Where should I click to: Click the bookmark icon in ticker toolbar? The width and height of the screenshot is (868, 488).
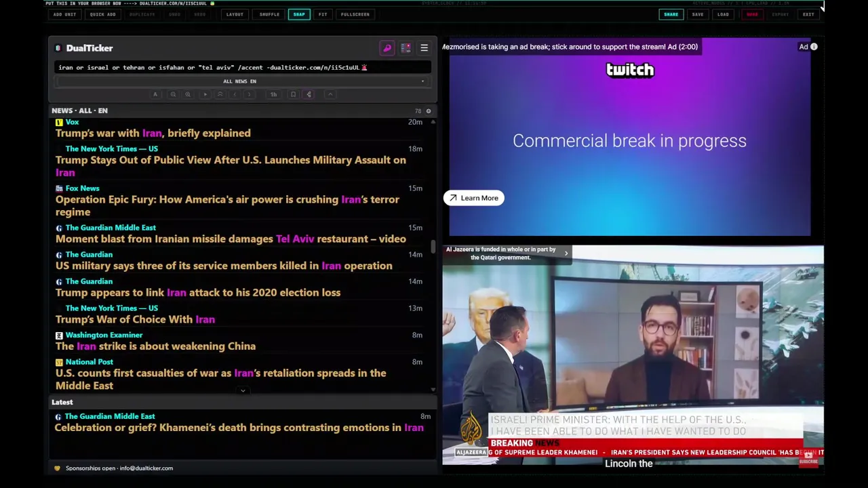(293, 94)
